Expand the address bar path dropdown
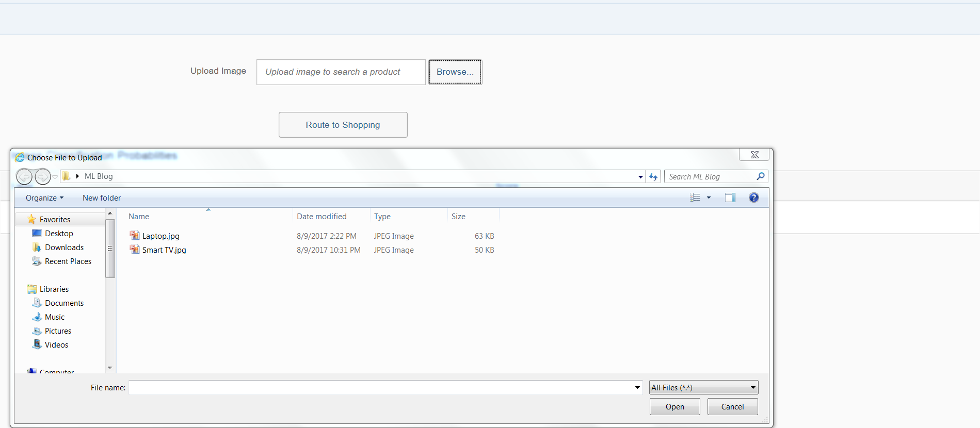Image resolution: width=980 pixels, height=428 pixels. pos(640,177)
